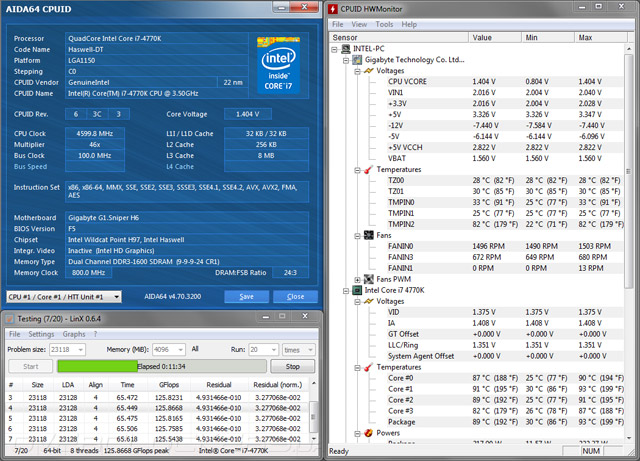This screenshot has height=461, width=640.
Task: Click the Voltages icon under Gigabyte Technology
Action: coord(369,71)
